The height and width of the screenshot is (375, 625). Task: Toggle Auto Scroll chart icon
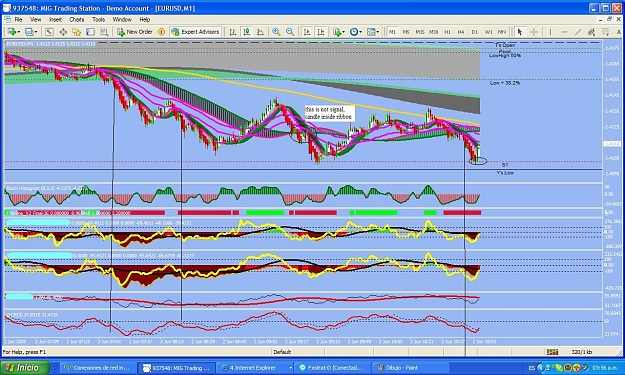pyautogui.click(x=307, y=32)
